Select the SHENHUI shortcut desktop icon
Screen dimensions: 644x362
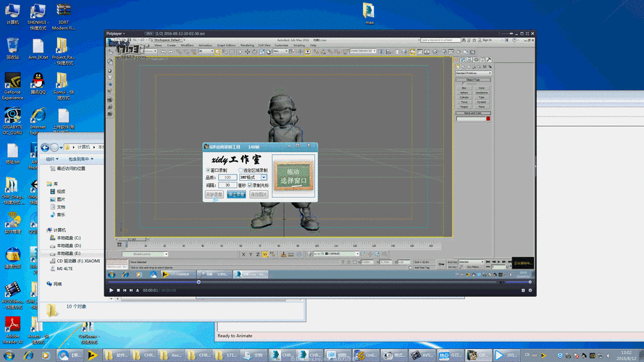pos(38,17)
